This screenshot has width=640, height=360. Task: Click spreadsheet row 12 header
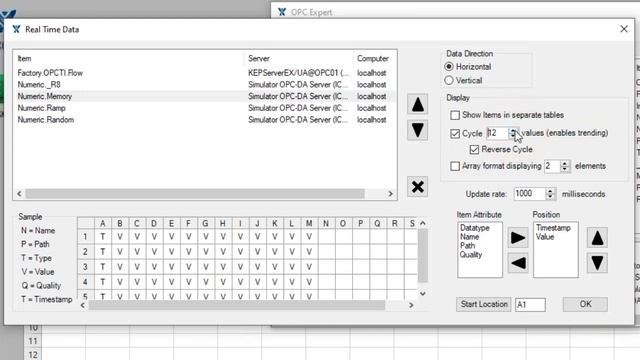click(33, 354)
